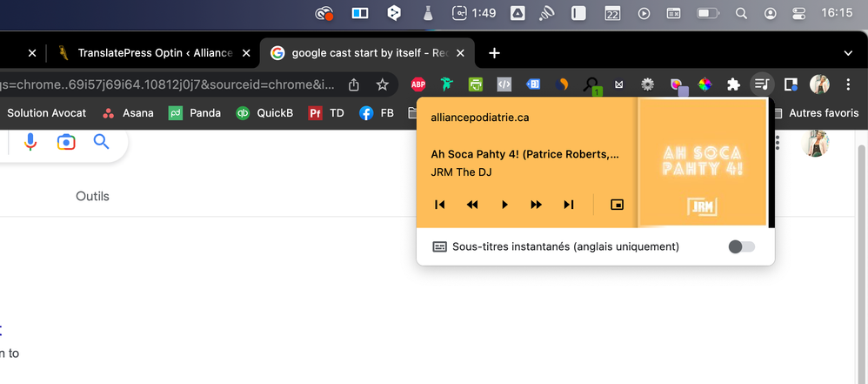
Task: Open the Chrome three-dot menu
Action: point(848,84)
